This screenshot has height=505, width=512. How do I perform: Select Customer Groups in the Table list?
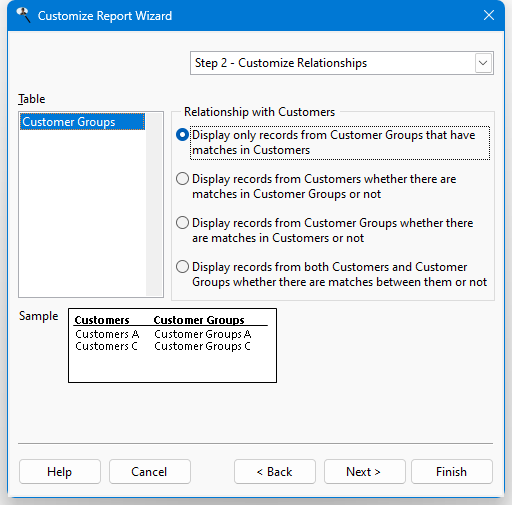coord(82,122)
